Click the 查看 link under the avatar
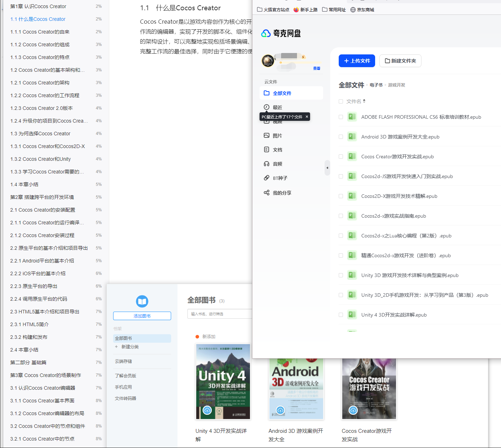Screen dimensions: 501x448 [317, 68]
